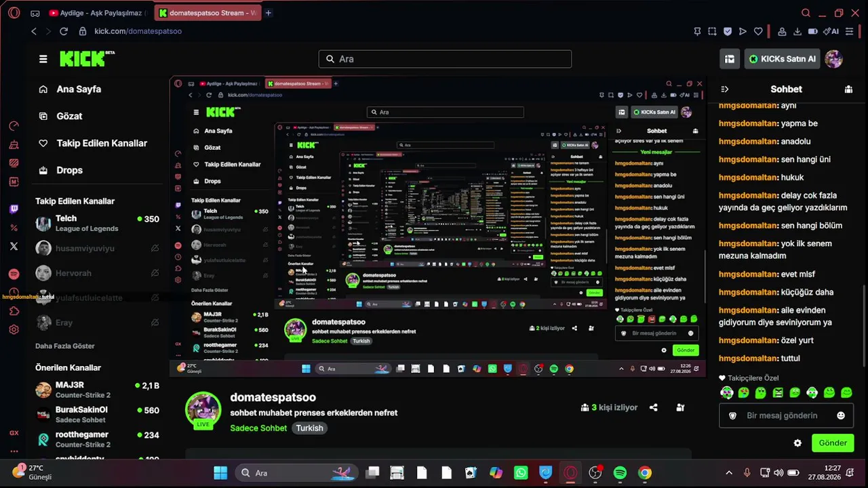Share the domatespatsoo stream
Viewport: 868px width, 488px height.
(x=654, y=407)
